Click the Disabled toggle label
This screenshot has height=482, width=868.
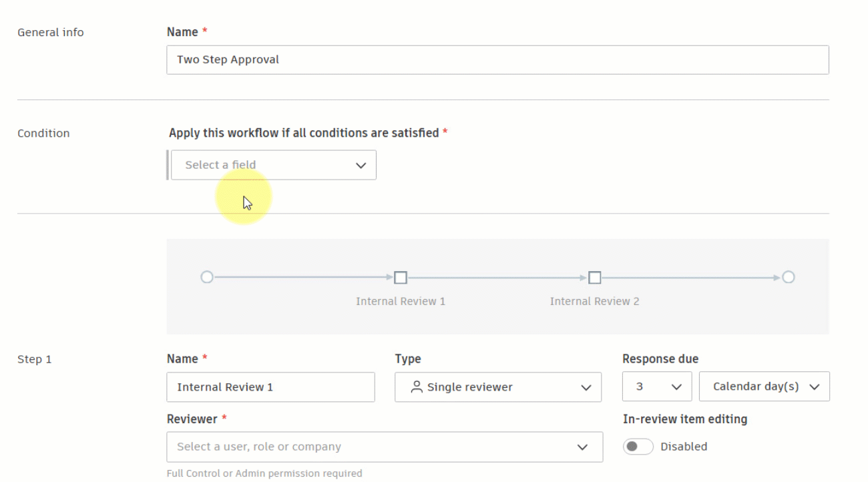click(x=684, y=447)
